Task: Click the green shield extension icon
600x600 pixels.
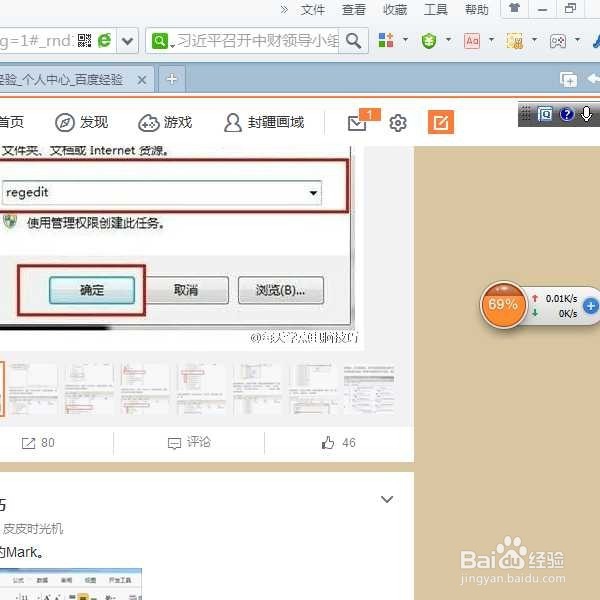Action: (429, 41)
